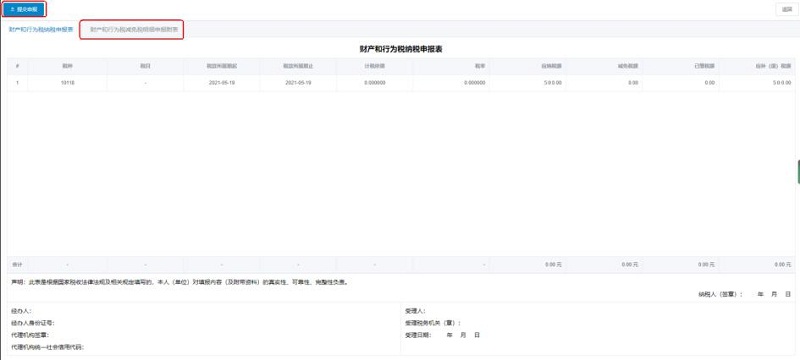
Task: Click the 经办人身份证号 label
Action: (33, 323)
